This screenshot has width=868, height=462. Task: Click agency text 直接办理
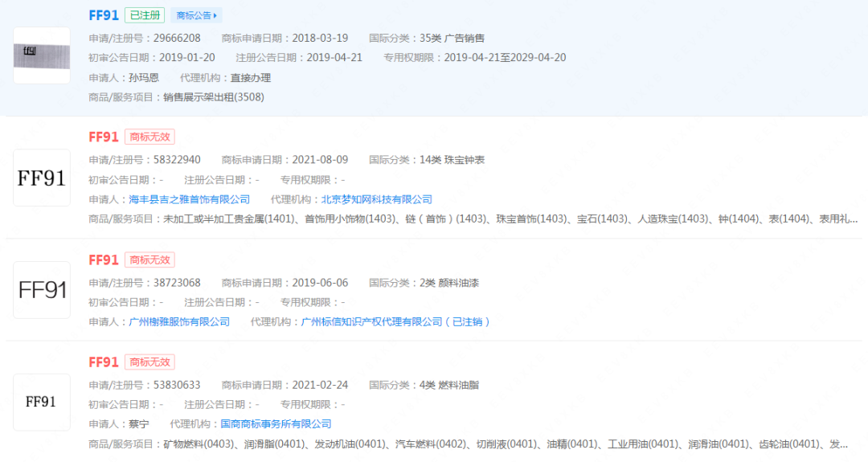coord(251,78)
